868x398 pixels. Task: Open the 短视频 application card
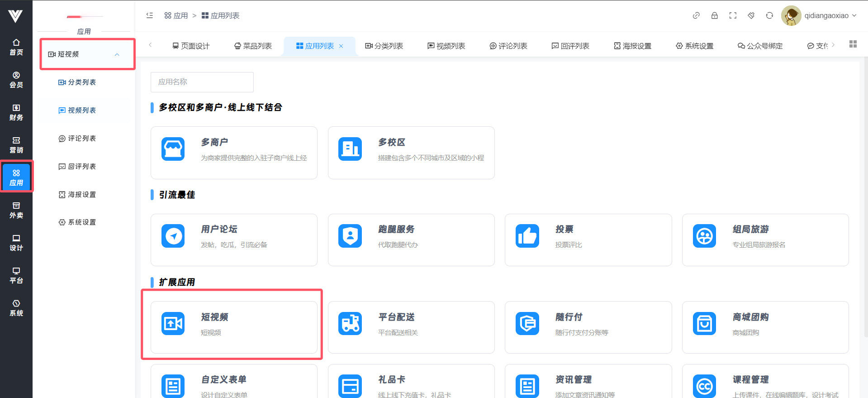coord(234,327)
